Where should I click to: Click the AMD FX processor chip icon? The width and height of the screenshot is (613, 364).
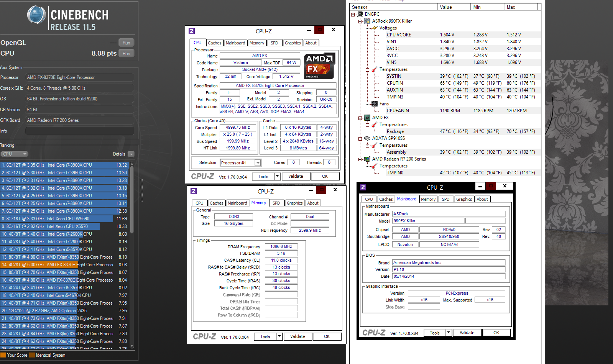tap(367, 118)
